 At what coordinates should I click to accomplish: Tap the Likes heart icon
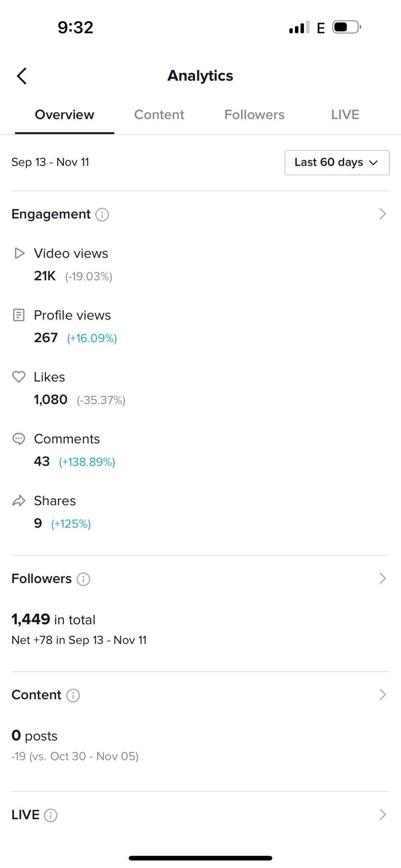19,377
